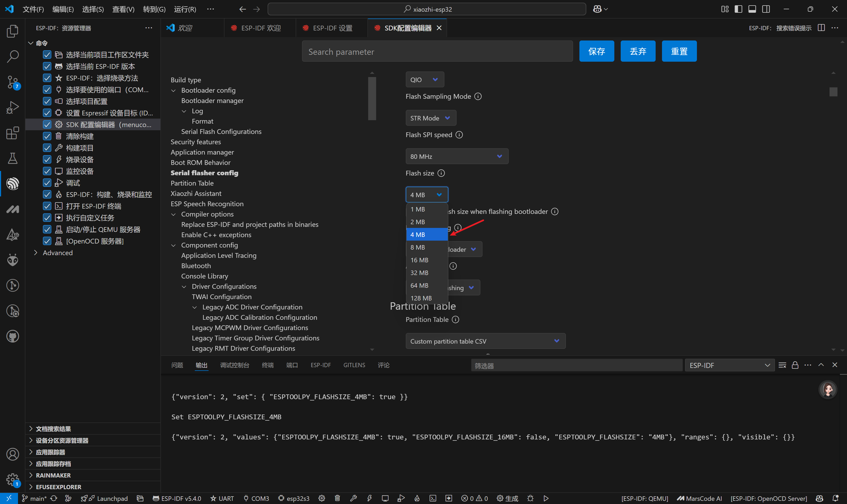The width and height of the screenshot is (847, 504).
Task: Toggle the 监控设备 command checkbox
Action: point(47,171)
